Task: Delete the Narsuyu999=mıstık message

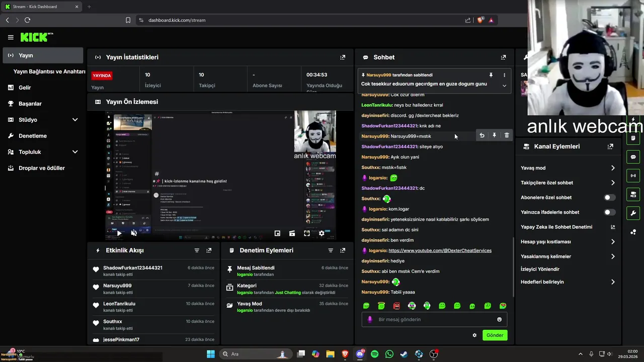Action: pos(507,135)
